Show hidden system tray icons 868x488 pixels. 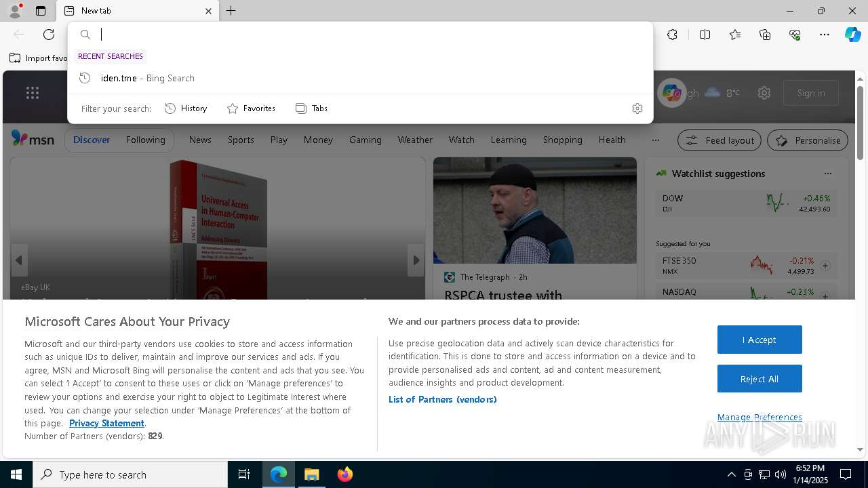tap(731, 474)
